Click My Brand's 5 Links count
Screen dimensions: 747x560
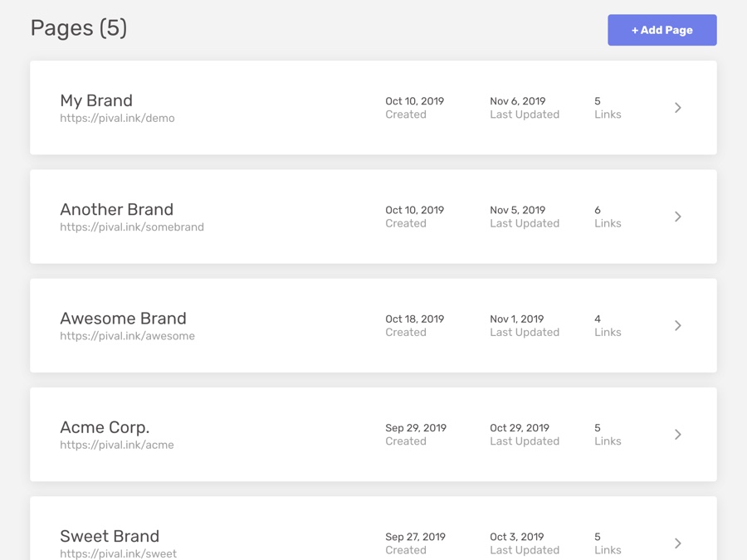tap(607, 108)
